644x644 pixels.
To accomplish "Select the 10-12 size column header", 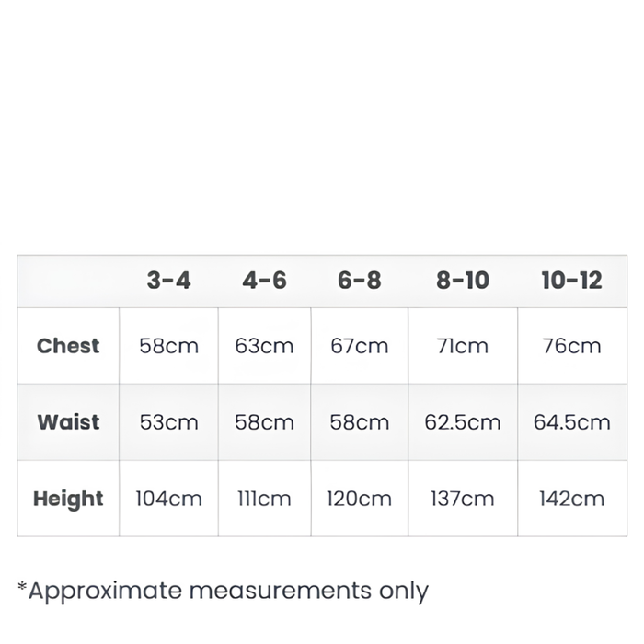I will 572,281.
